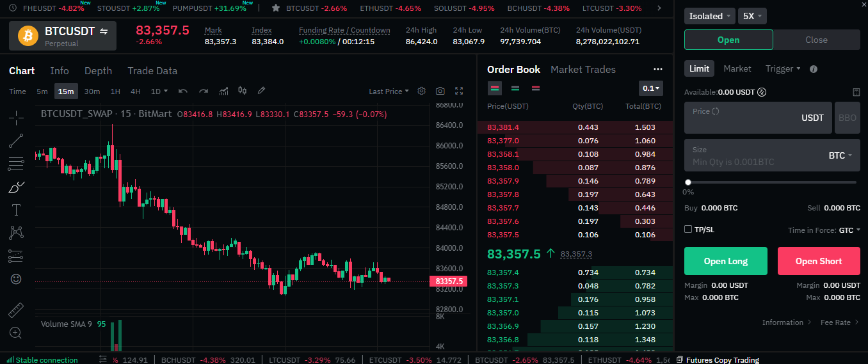The image size is (868, 364).
Task: Select the brush drawing tool
Action: tap(16, 187)
